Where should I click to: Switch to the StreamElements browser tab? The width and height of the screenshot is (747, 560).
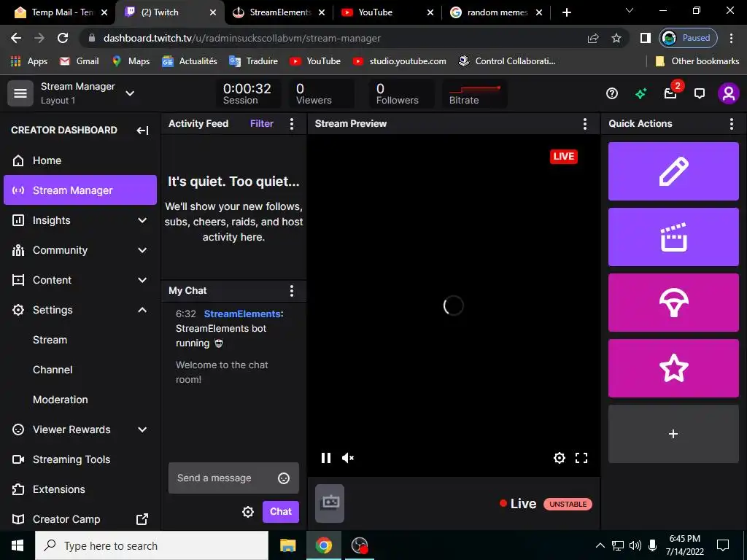click(x=278, y=12)
